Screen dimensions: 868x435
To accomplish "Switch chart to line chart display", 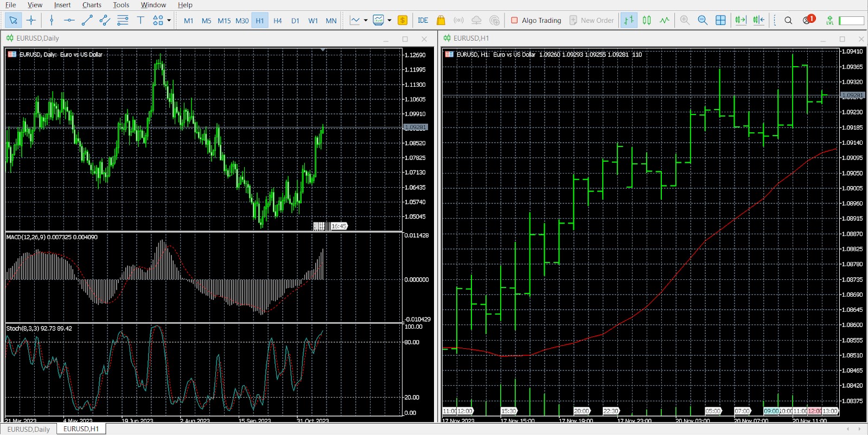I will 665,21.
